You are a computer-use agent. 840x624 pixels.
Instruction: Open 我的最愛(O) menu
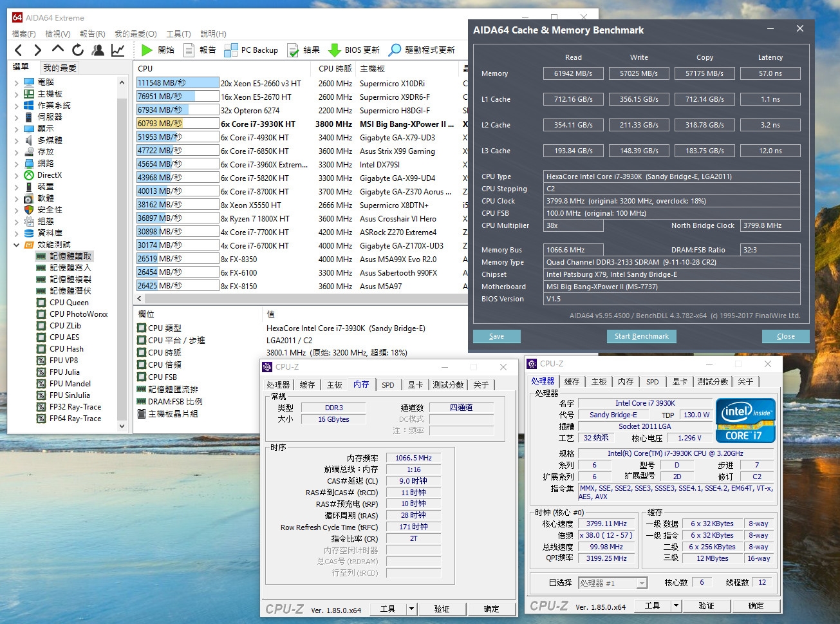click(135, 34)
